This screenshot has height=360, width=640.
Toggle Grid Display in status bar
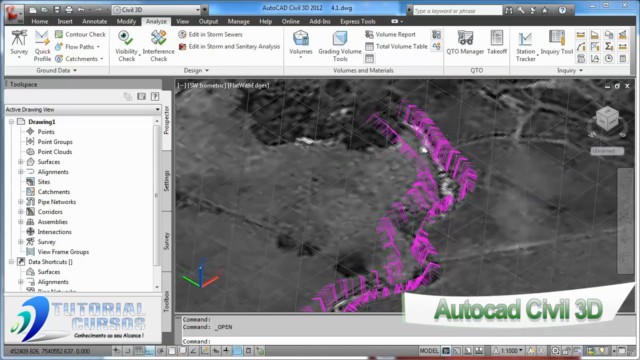click(139, 351)
